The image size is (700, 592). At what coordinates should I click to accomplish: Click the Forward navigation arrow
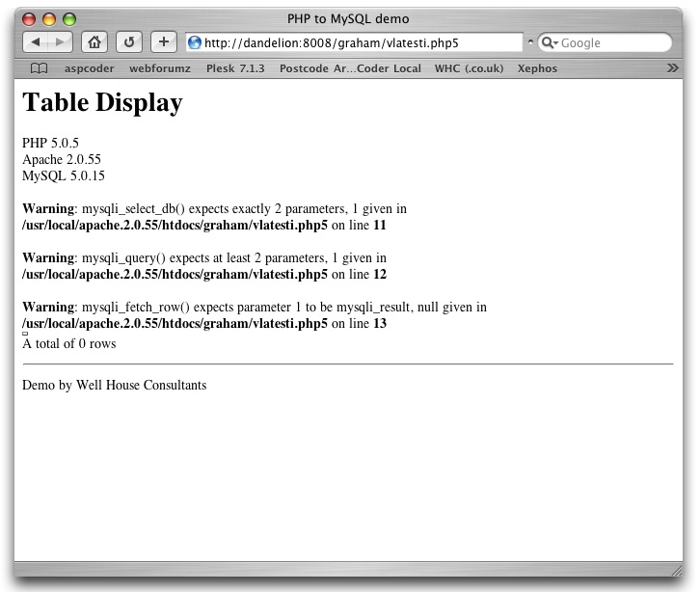click(x=60, y=42)
